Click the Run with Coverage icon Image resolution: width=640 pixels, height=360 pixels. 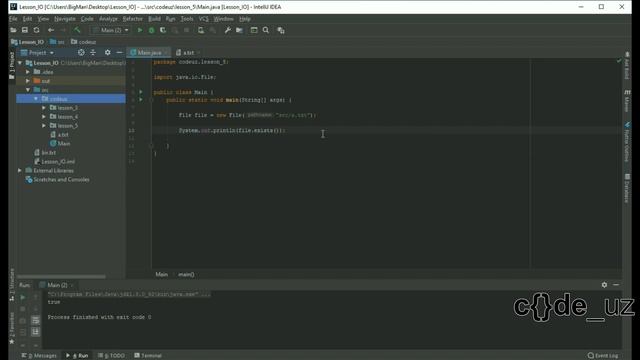click(x=163, y=30)
